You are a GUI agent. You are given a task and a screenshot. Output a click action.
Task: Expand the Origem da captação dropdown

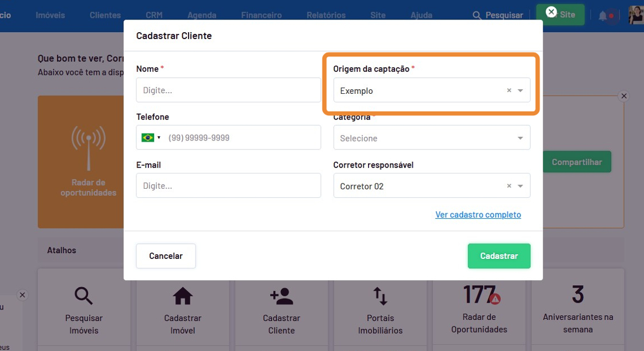click(x=520, y=91)
